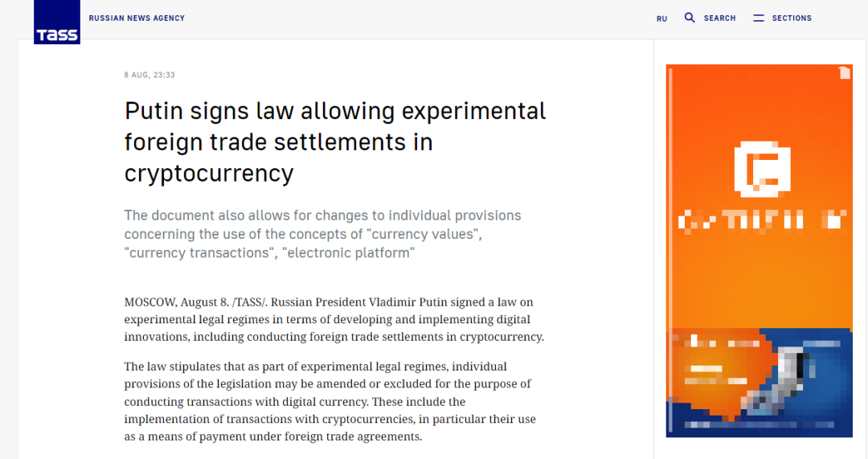Click the TASS logo

pyautogui.click(x=56, y=23)
